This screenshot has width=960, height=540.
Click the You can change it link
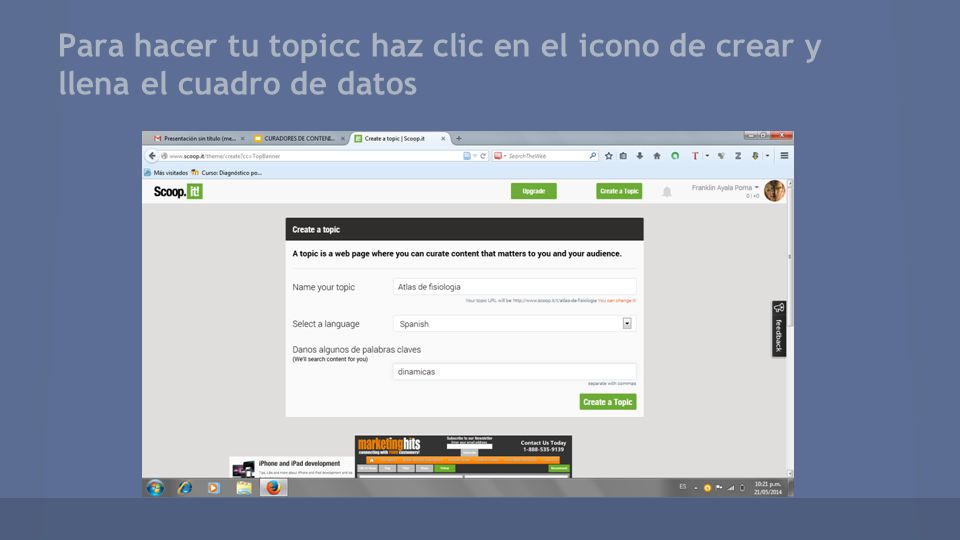click(x=617, y=301)
